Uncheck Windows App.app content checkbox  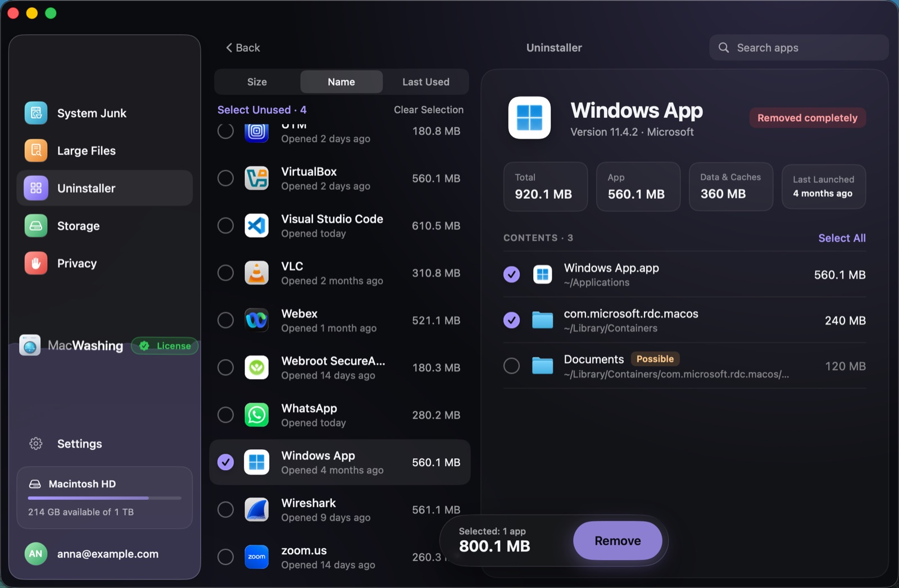coord(511,275)
